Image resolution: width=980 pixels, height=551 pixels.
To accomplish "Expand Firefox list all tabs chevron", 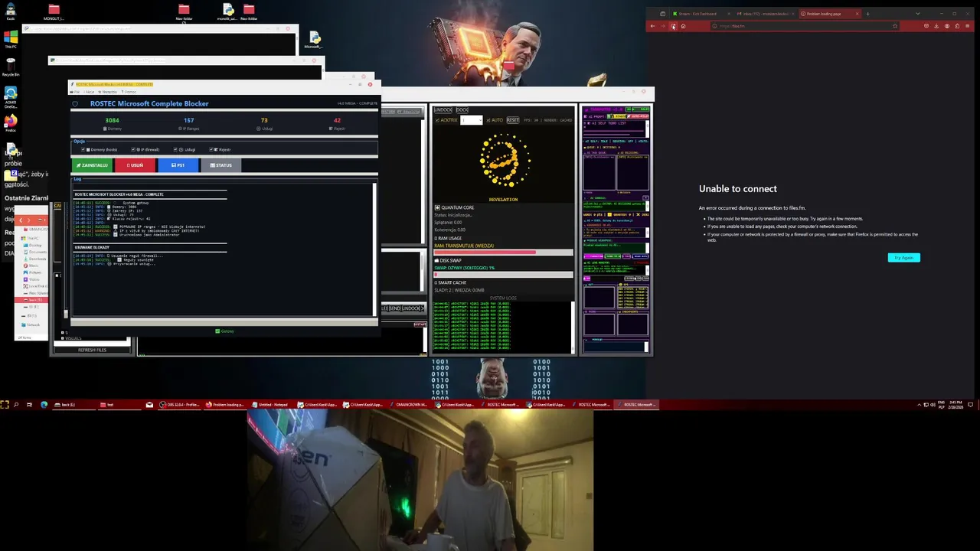I will (918, 14).
